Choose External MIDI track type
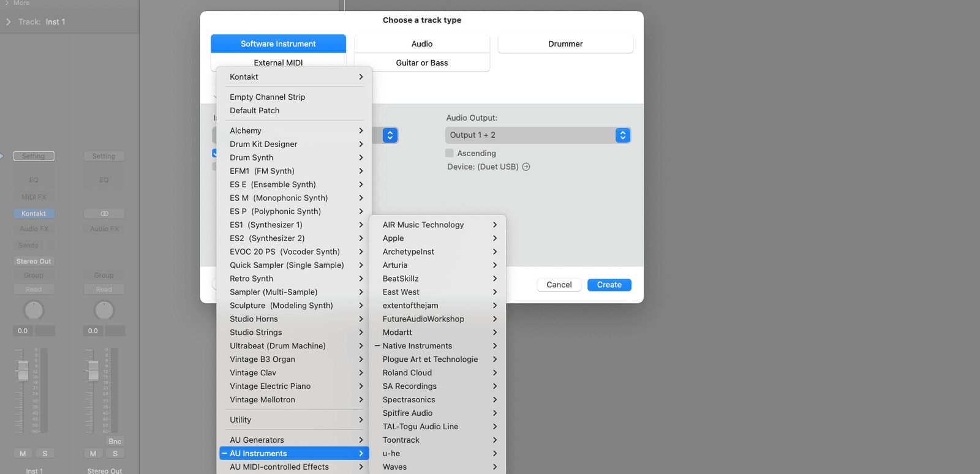 [x=278, y=62]
